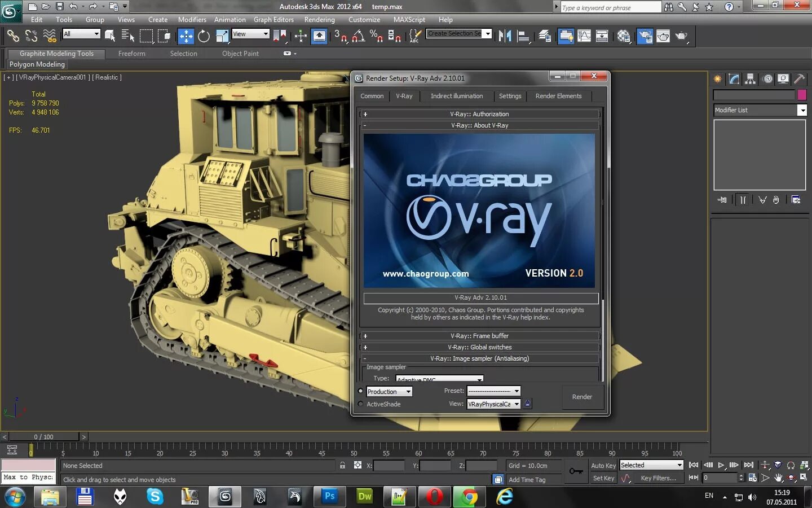Toggle Percent Snap on toolbar
Viewport: 812px width, 508px height.
(376, 36)
